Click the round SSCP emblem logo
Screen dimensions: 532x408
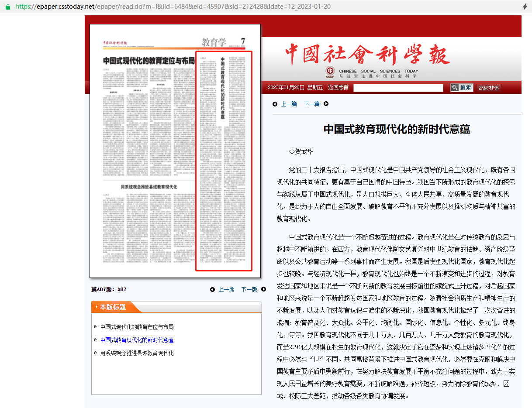point(331,71)
